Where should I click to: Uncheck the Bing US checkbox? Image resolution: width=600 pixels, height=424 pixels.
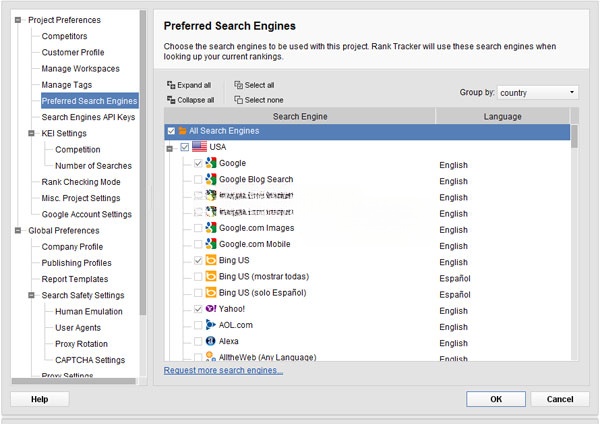198,260
